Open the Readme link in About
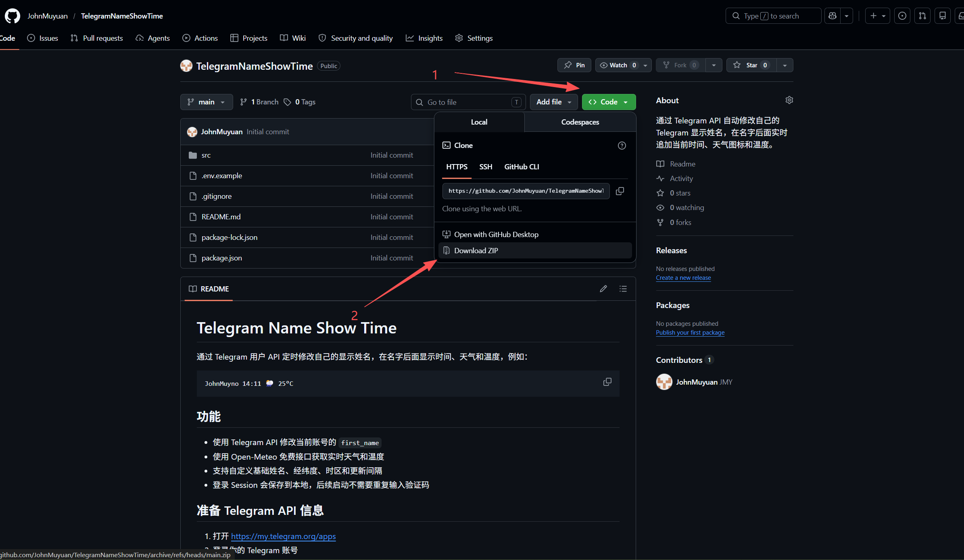The height and width of the screenshot is (560, 964). click(x=676, y=164)
